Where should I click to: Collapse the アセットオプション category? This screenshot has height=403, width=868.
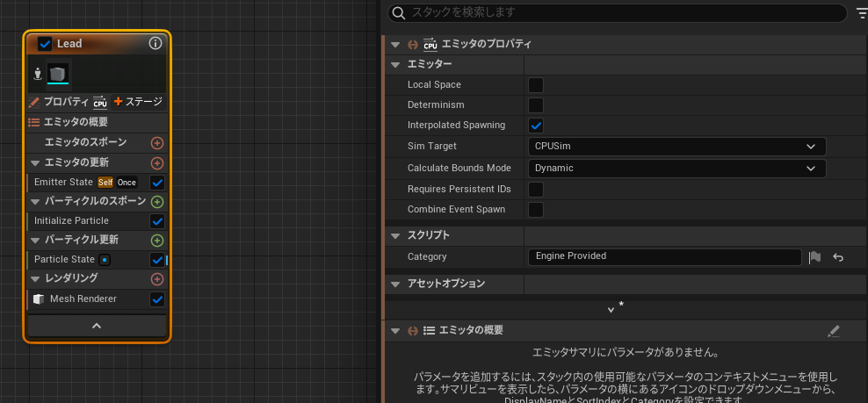coord(395,284)
